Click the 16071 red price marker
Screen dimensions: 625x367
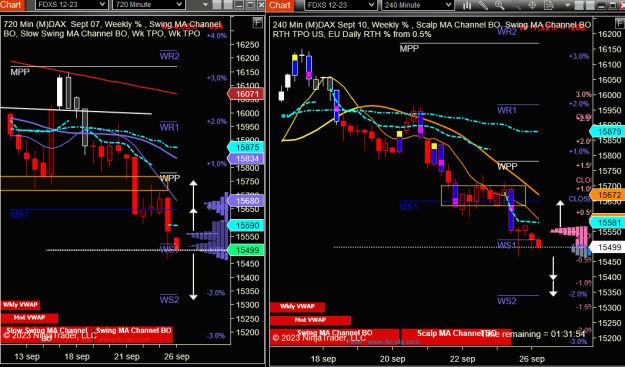point(247,94)
